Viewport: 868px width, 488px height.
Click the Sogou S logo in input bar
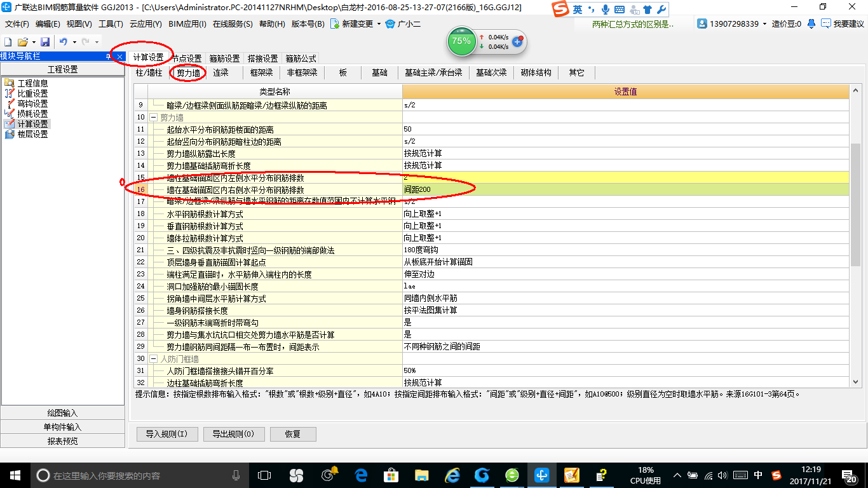click(560, 10)
